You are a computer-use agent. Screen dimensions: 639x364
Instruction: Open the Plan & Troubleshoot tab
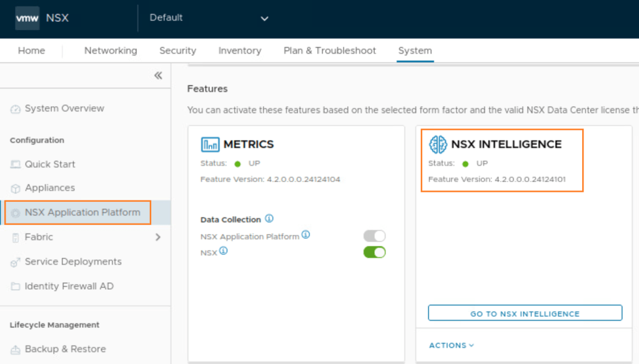tap(330, 51)
